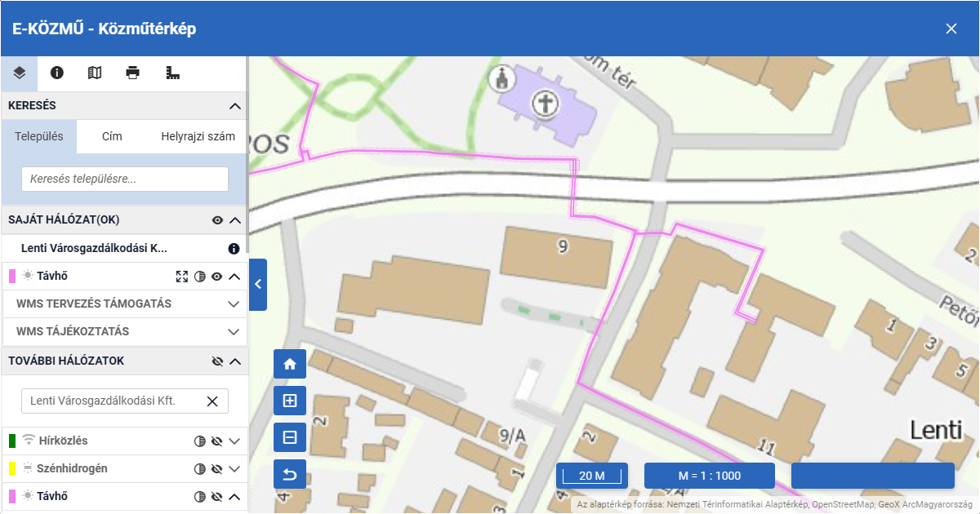
Task: Click yellow swatch of Szénhidrogén
Action: (x=12, y=468)
